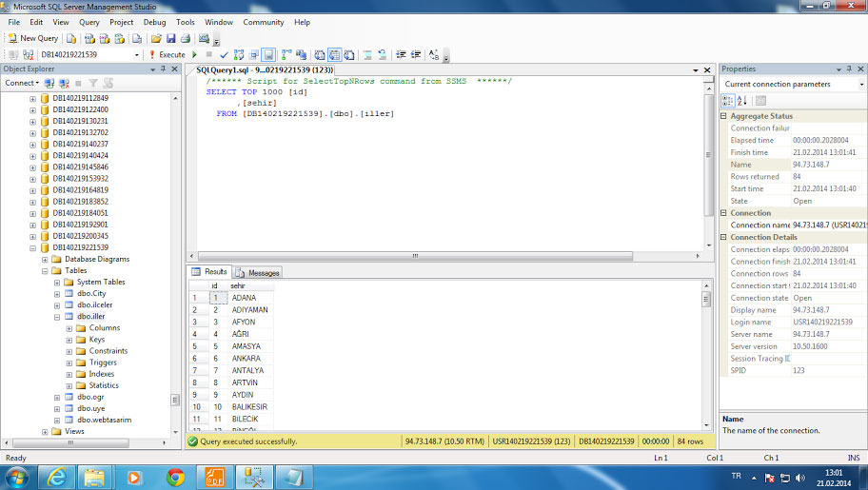Open the Tools menu
Screen dimensions: 868x490
(x=186, y=22)
